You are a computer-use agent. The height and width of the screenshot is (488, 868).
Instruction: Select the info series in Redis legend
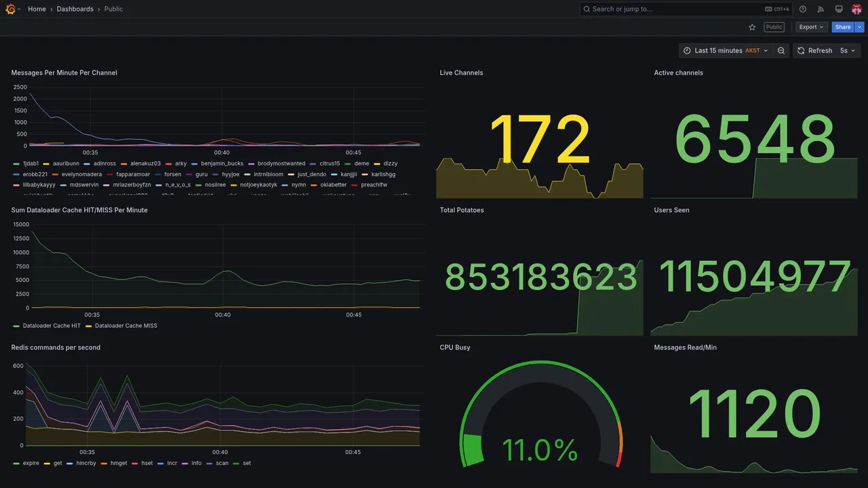click(197, 463)
